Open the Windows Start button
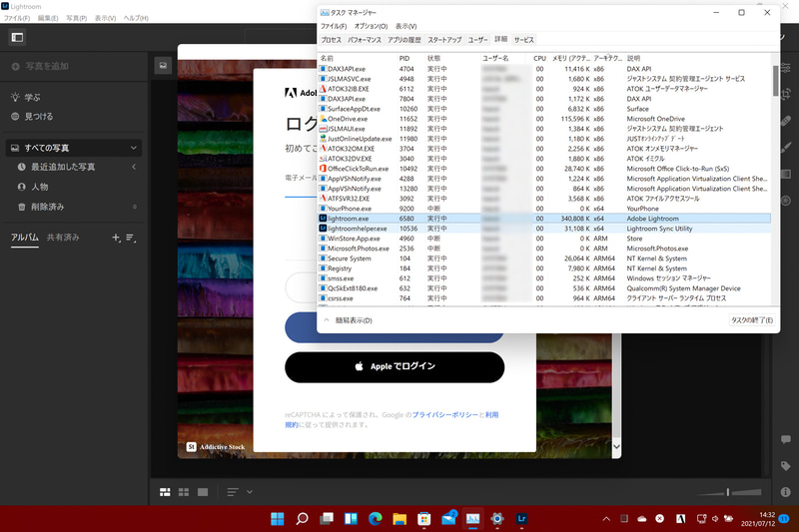Viewport: 799px width, 532px height. (x=278, y=519)
